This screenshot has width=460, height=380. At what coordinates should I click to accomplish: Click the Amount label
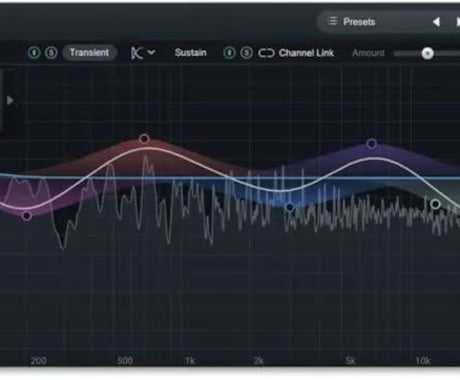coord(368,53)
